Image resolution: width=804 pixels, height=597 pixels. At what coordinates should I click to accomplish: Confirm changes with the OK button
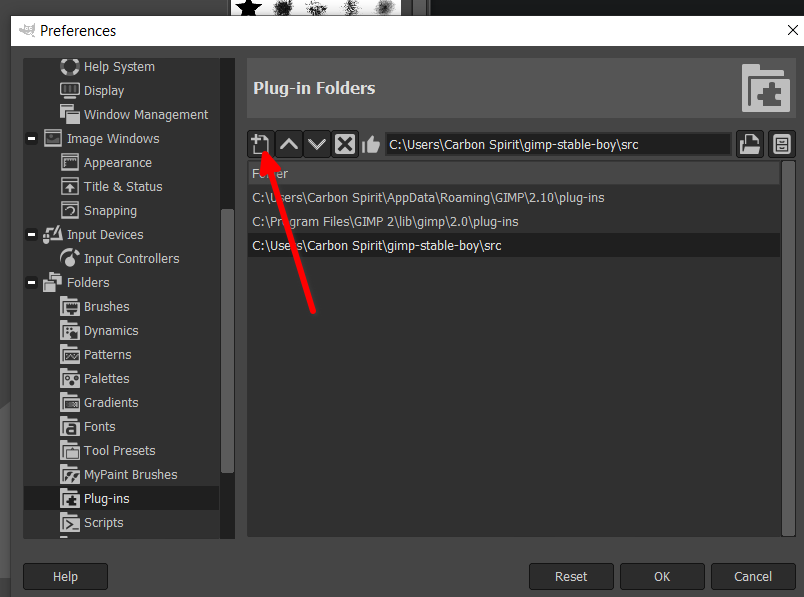[662, 576]
